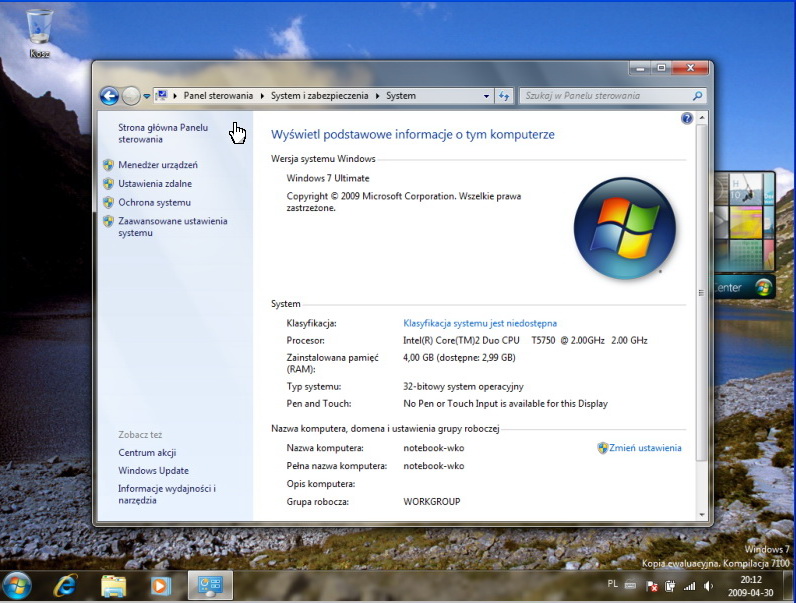Viewport: 796px width, 603px height.
Task: Click the computer icon in address bar
Action: click(x=162, y=95)
